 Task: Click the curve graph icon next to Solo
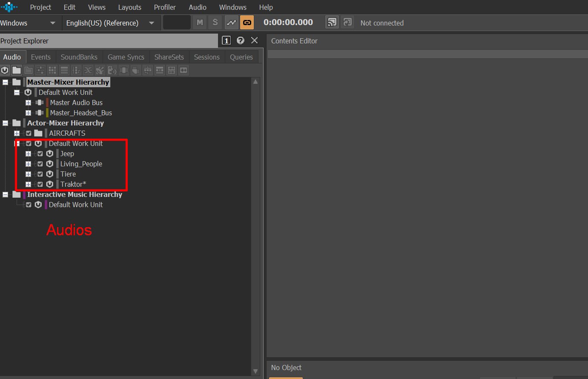231,23
